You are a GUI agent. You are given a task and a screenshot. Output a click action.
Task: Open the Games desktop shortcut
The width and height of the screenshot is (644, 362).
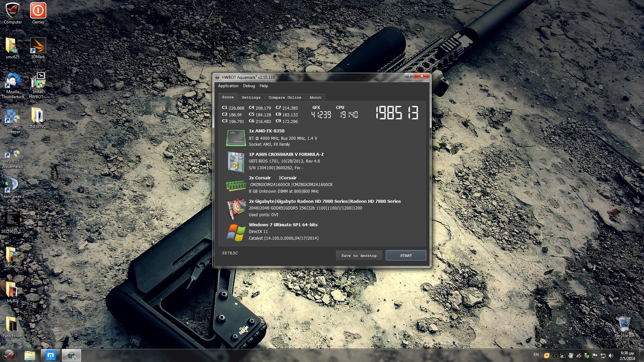[x=38, y=13]
